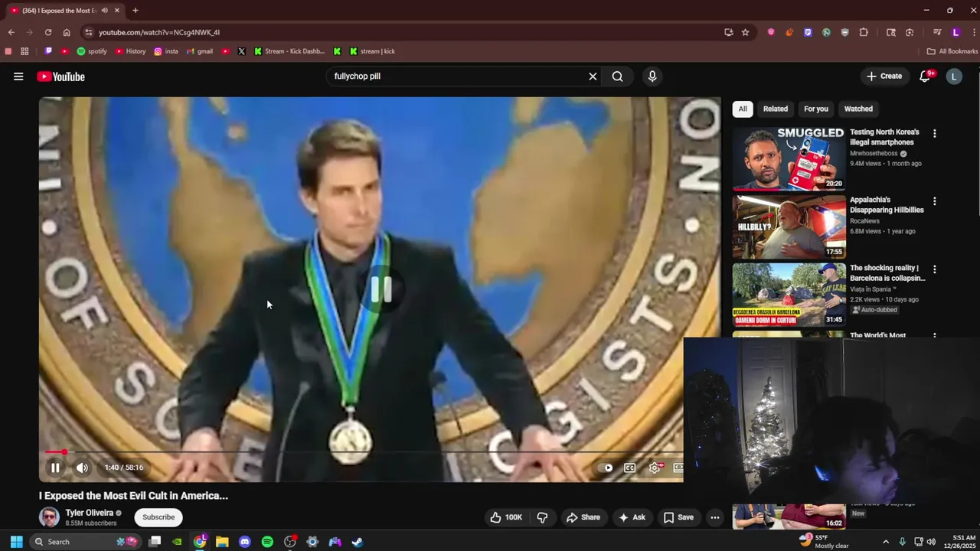Subscribe to Tyler Oliveira
The image size is (980, 551).
(x=158, y=517)
